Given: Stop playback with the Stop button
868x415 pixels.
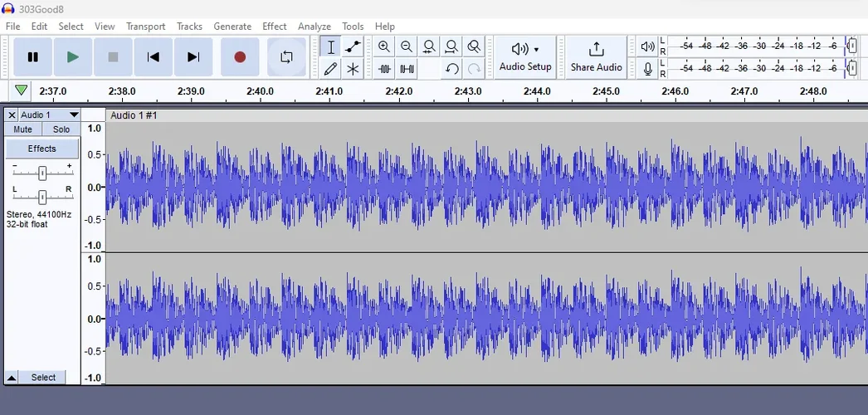Looking at the screenshot, I should 113,57.
